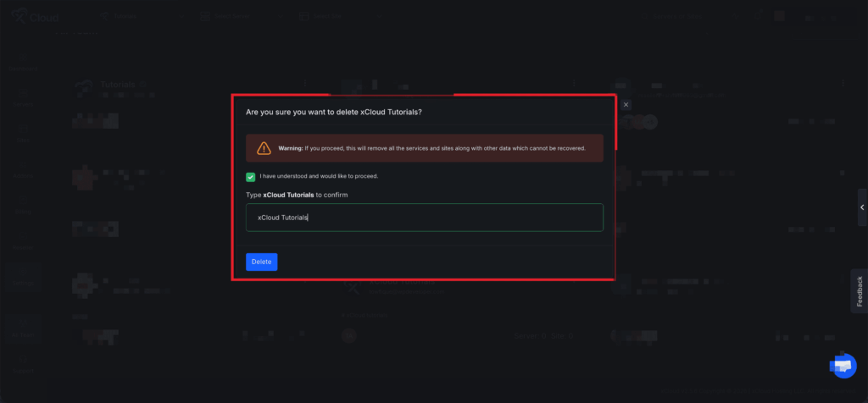The width and height of the screenshot is (868, 403).
Task: Click the orange warning triangle icon
Action: coord(264,148)
